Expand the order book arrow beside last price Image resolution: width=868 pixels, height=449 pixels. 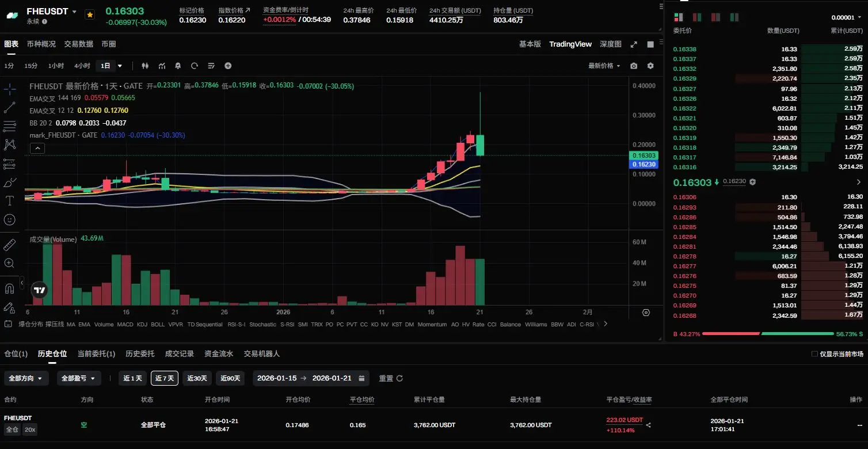[x=859, y=182]
